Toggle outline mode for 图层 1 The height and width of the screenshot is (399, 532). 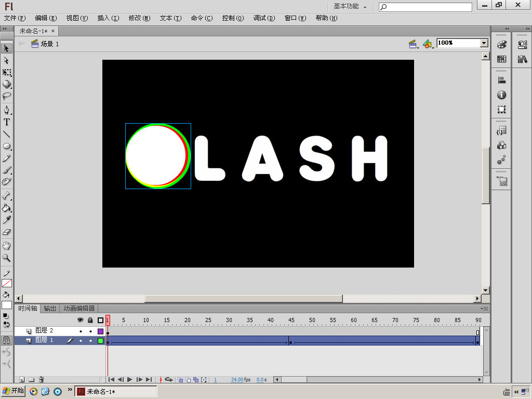(x=100, y=341)
